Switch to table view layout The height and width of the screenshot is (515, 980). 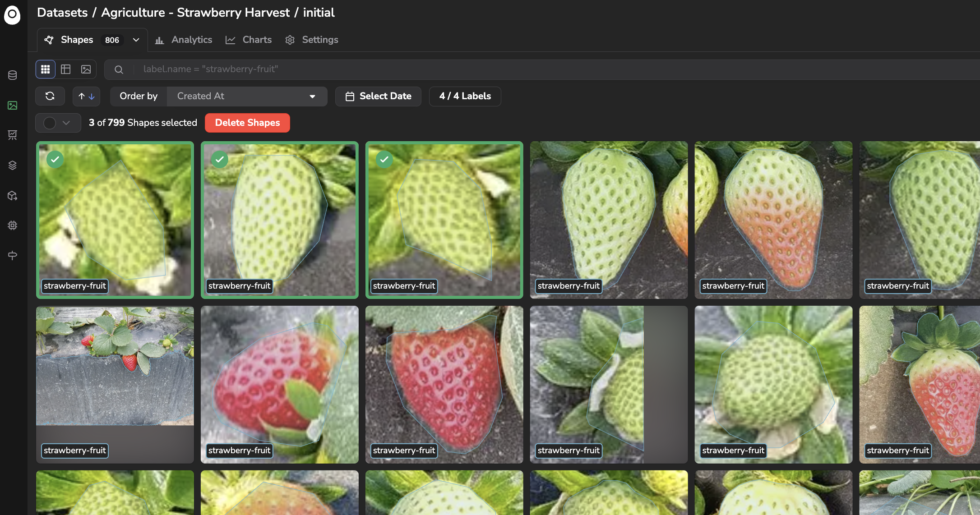click(x=66, y=69)
